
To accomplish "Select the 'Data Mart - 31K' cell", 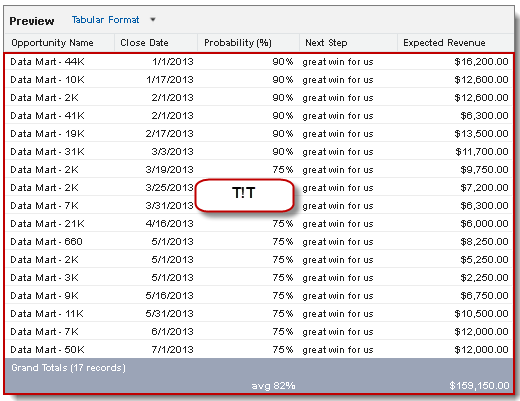I will [47, 152].
